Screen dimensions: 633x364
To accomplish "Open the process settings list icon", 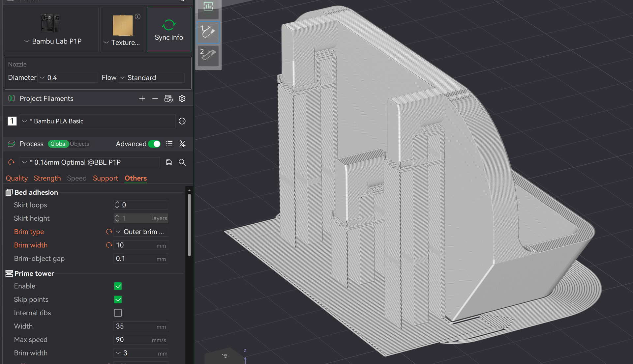I will [x=169, y=144].
